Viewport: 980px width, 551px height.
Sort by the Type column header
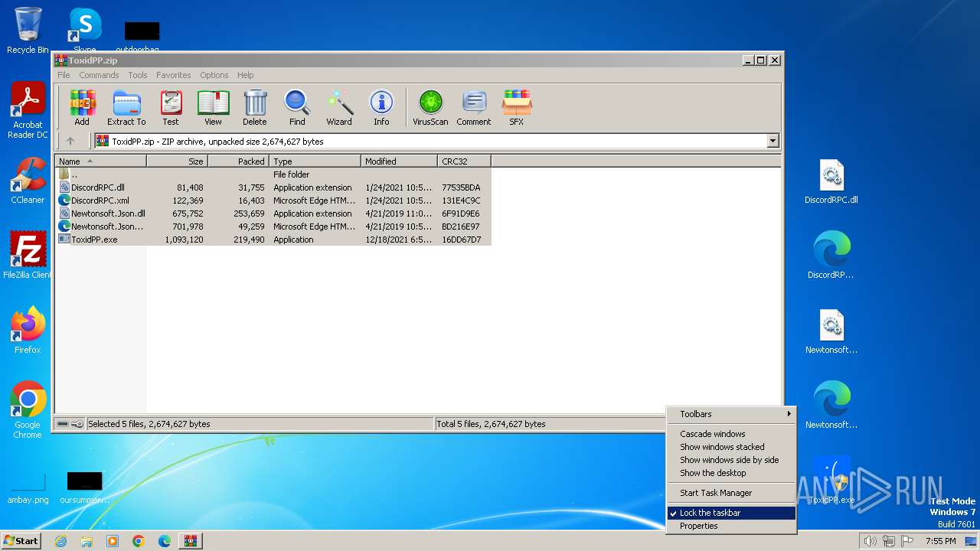click(315, 161)
